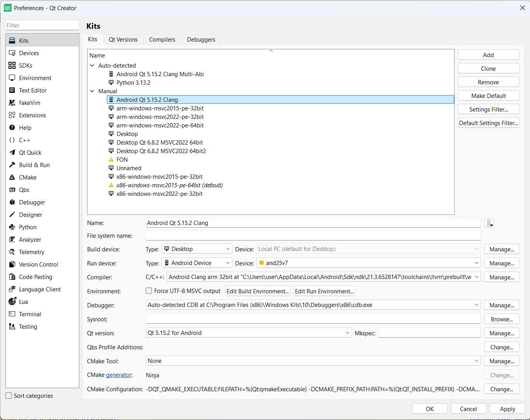
Task: Open Settings Filter dialog
Action: (488, 109)
